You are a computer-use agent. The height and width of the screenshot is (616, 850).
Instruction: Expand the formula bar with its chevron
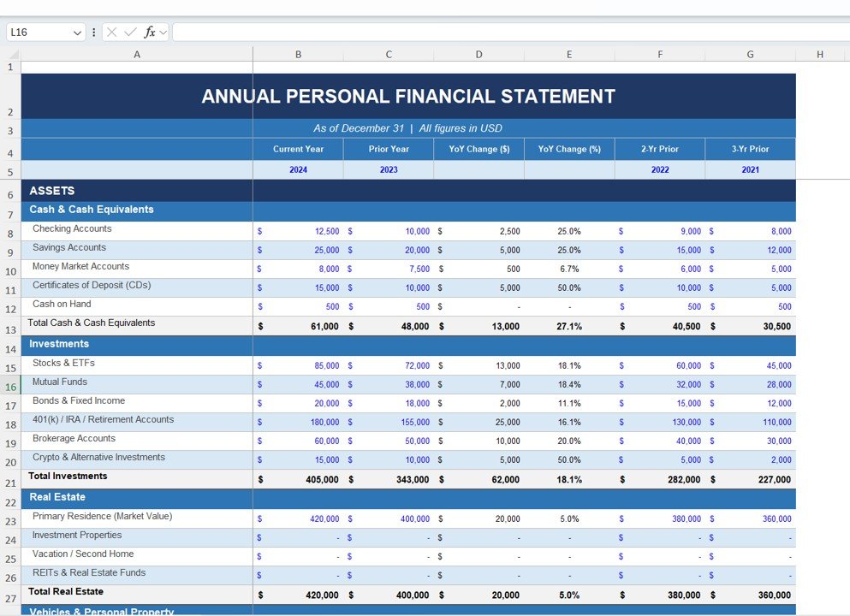point(161,32)
